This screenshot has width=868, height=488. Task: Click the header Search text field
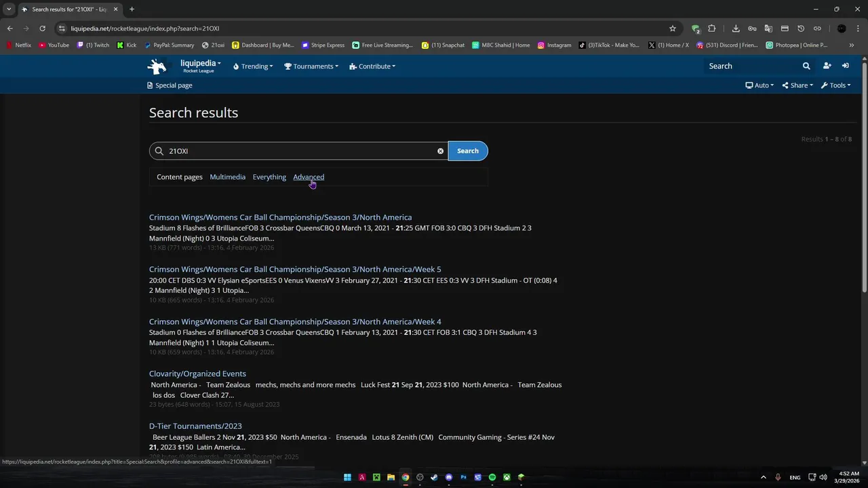[x=751, y=66]
